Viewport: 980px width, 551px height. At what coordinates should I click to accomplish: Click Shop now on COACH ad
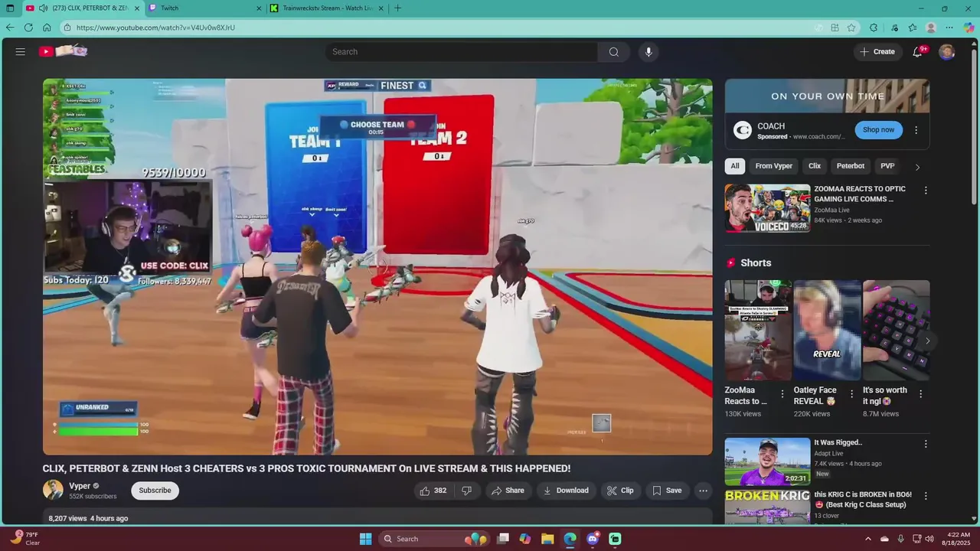878,129
